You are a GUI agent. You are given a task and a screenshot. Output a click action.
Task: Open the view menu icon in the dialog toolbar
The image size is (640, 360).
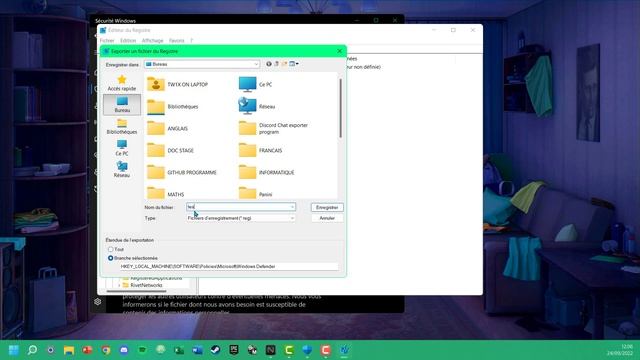point(294,64)
